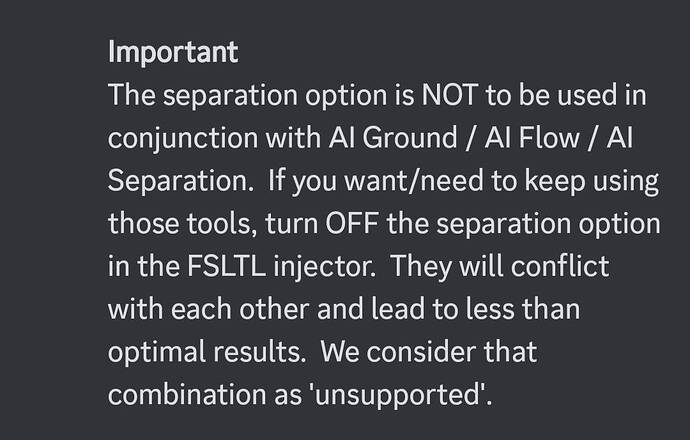Image resolution: width=690 pixels, height=440 pixels.
Task: Click the 'Important' heading
Action: [172, 52]
